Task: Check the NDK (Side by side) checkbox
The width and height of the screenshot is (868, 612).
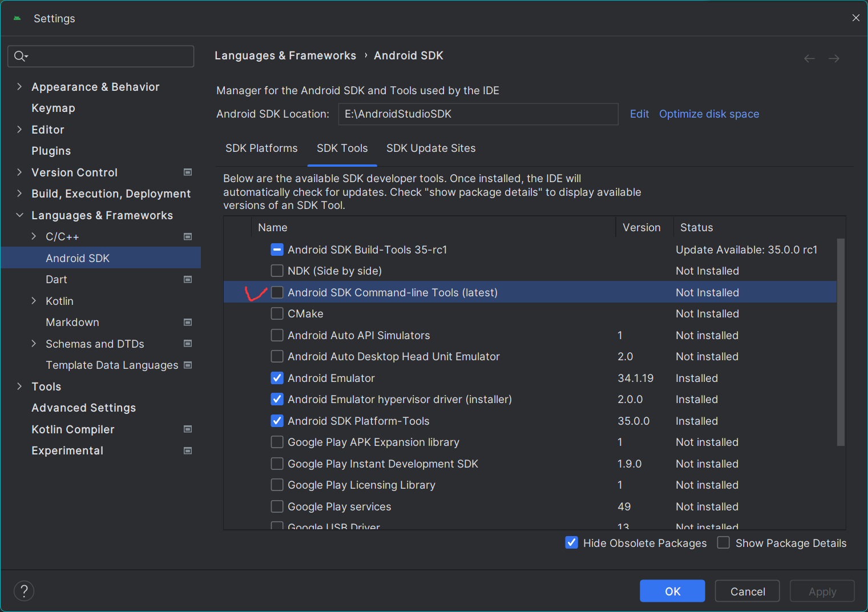Action: click(277, 271)
